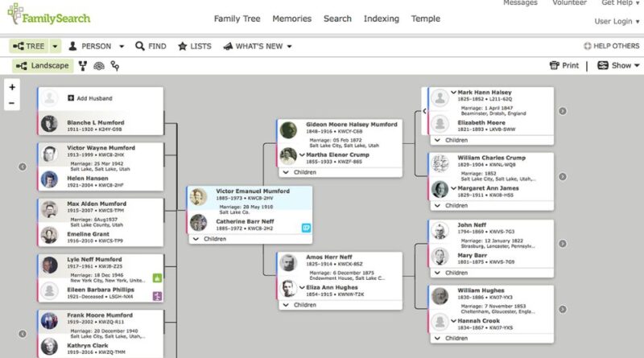The image size is (644, 358).
Task: Click Victor Wayne Mumford's portrait photo
Action: pyautogui.click(x=50, y=154)
